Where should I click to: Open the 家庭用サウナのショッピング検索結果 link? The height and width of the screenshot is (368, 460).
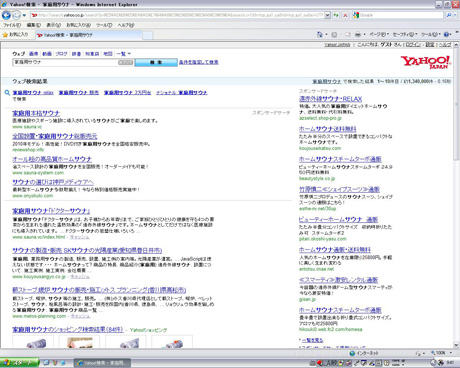68,329
